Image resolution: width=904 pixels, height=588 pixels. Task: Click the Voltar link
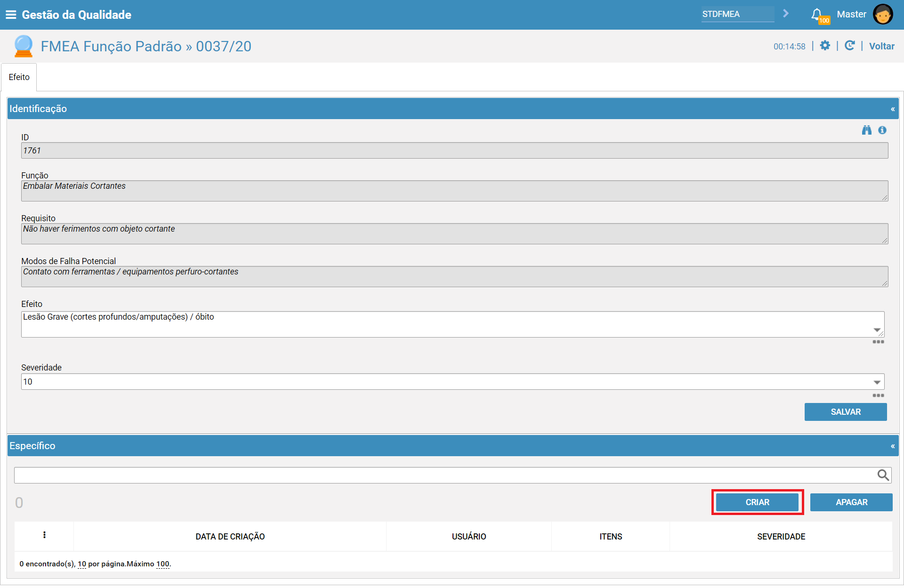(881, 46)
